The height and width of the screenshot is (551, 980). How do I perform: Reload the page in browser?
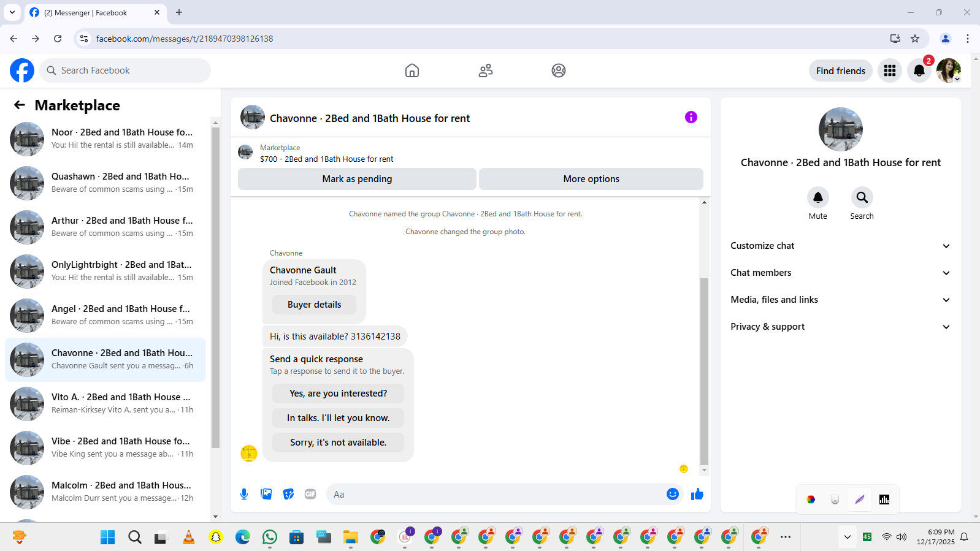coord(58,39)
